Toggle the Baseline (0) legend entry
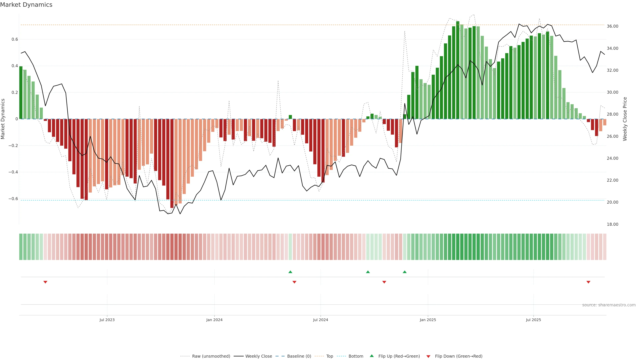Screen dimensions: 644x362 299,356
